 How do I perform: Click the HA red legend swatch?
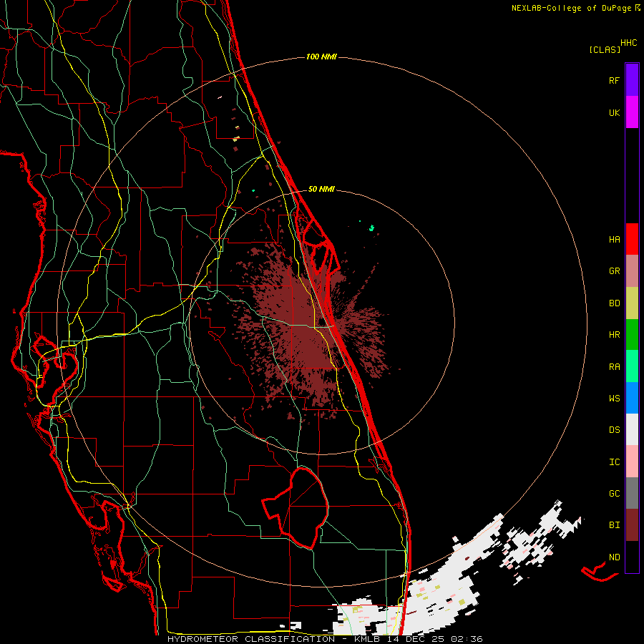pyautogui.click(x=632, y=239)
